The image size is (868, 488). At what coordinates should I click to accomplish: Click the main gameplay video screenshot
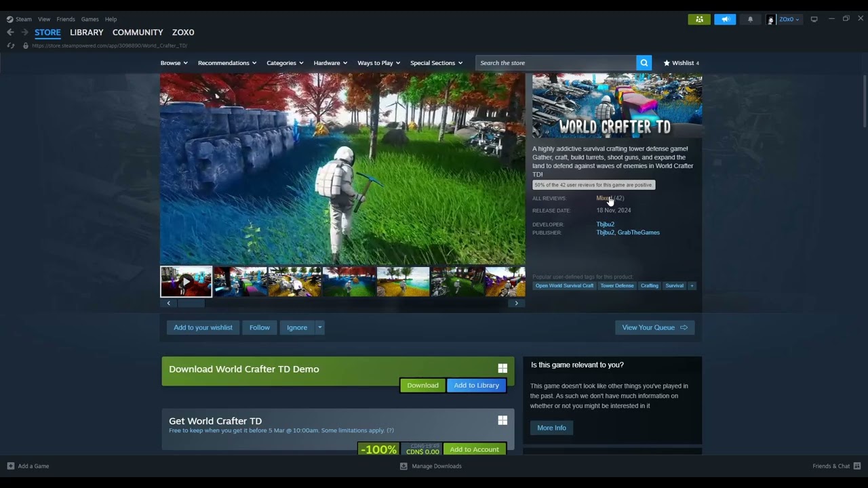click(342, 169)
